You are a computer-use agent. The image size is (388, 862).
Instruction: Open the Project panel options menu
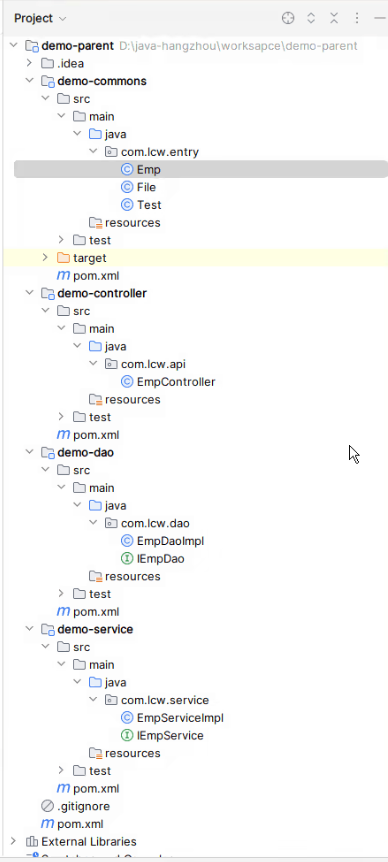click(357, 18)
